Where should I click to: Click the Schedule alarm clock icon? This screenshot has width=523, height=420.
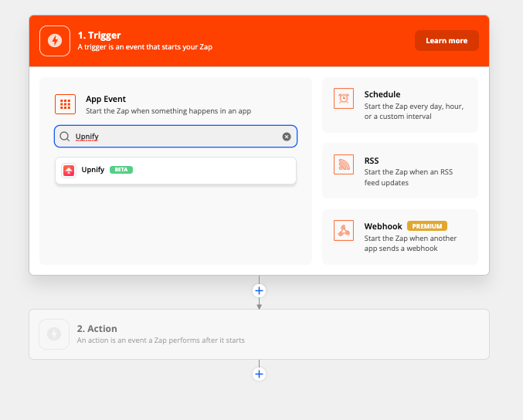[x=344, y=98]
